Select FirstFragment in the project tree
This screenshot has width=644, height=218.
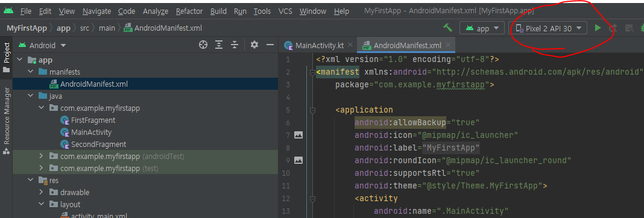coord(93,120)
